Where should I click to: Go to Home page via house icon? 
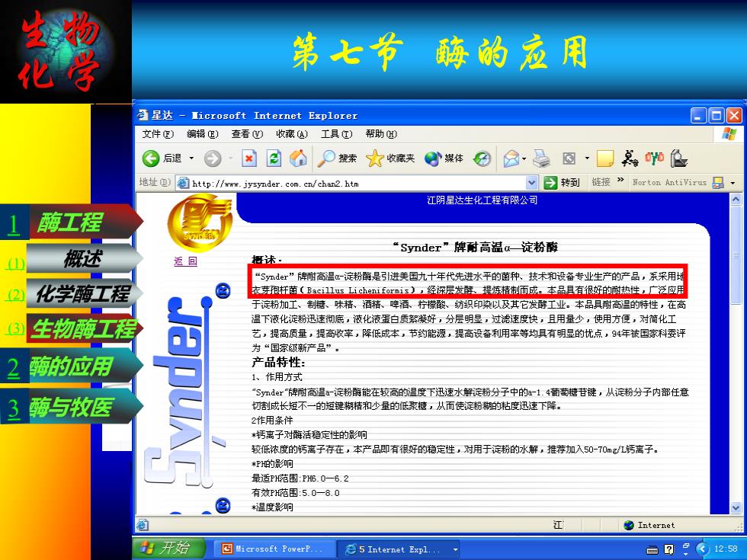click(x=298, y=158)
